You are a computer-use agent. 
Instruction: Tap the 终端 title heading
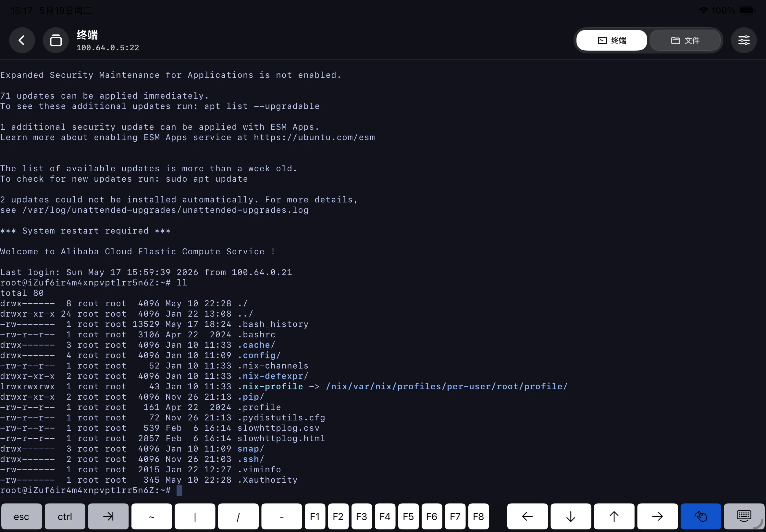(87, 35)
